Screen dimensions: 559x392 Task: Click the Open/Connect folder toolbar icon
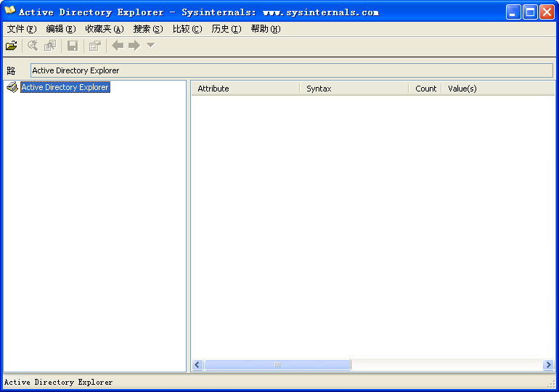pyautogui.click(x=11, y=46)
